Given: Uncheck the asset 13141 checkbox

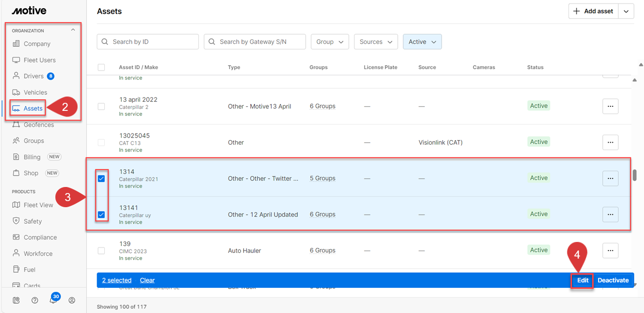Looking at the screenshot, I should coord(101,215).
